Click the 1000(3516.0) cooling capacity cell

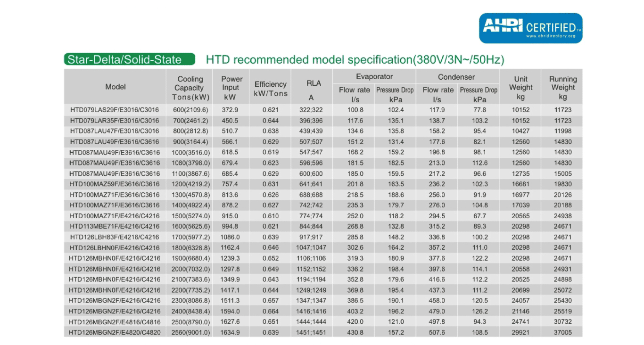(190, 152)
